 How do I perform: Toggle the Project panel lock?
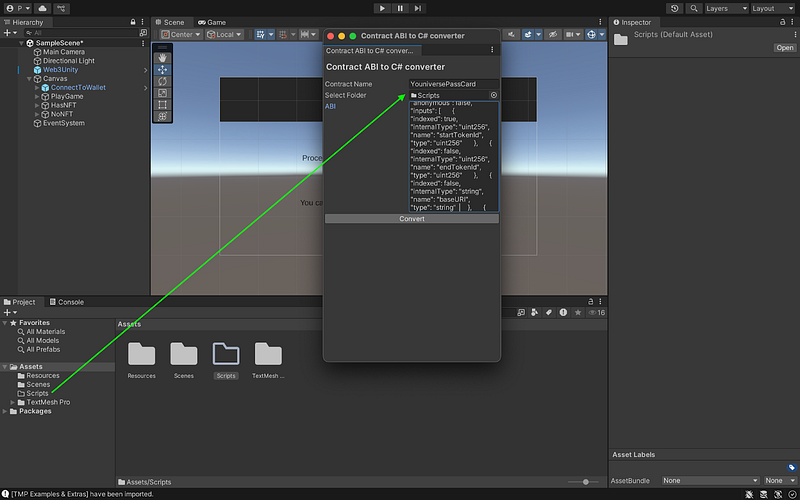click(591, 302)
